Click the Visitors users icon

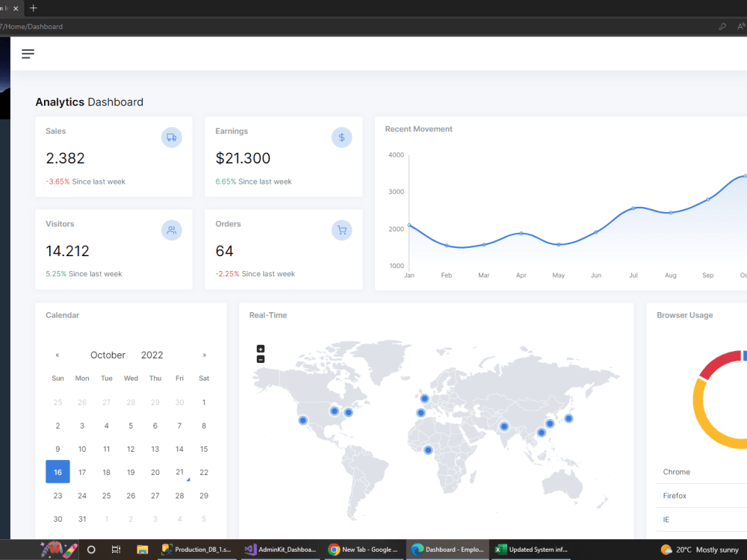click(172, 230)
